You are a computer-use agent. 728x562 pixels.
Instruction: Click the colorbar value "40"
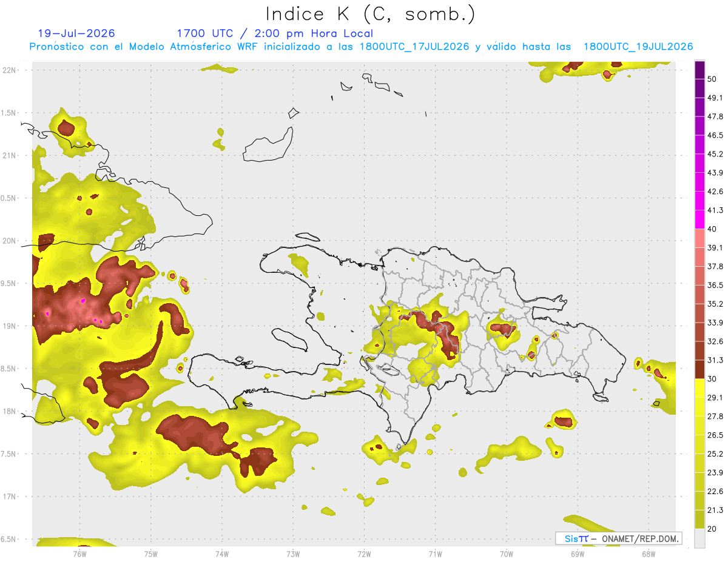(712, 229)
